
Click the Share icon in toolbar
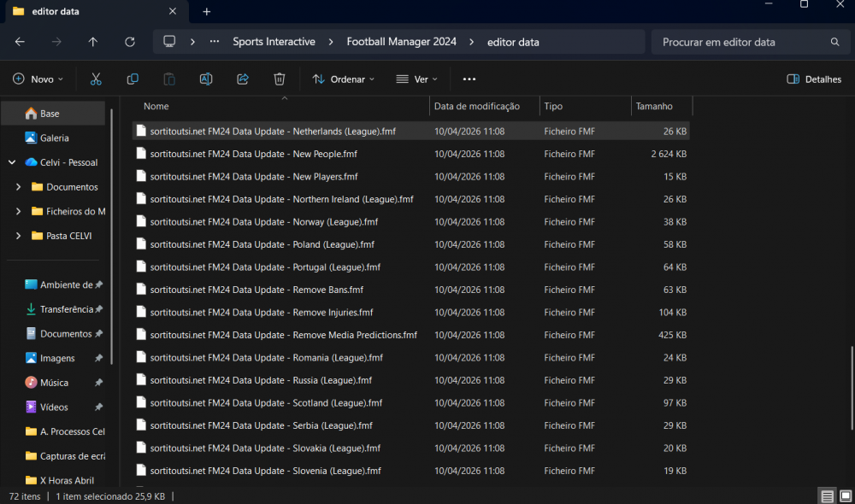(x=243, y=79)
